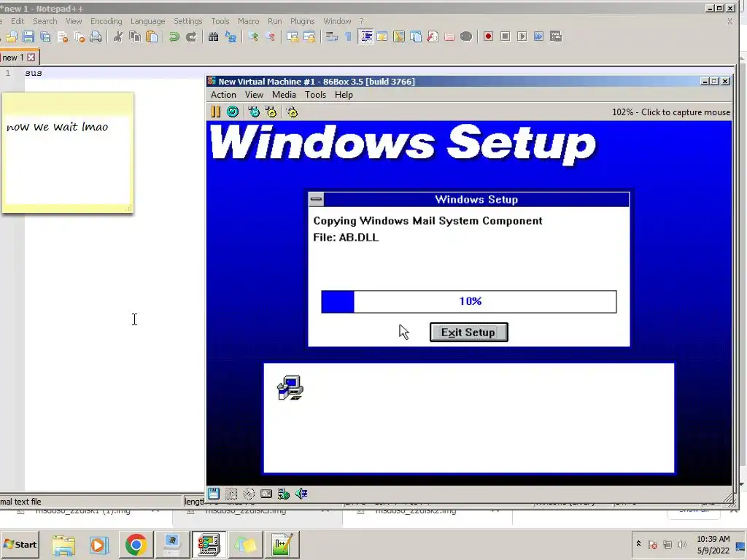Click the CD-ROM icon in 86Box status bar

pos(249,494)
